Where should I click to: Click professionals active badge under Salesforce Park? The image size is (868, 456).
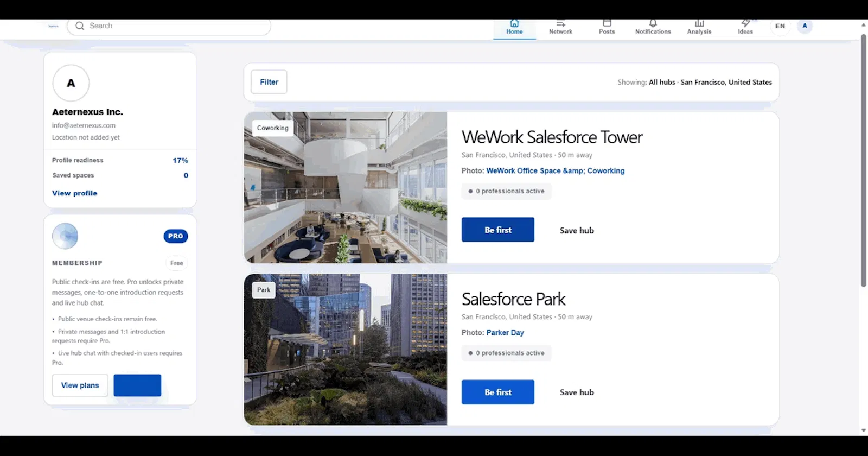[507, 353]
